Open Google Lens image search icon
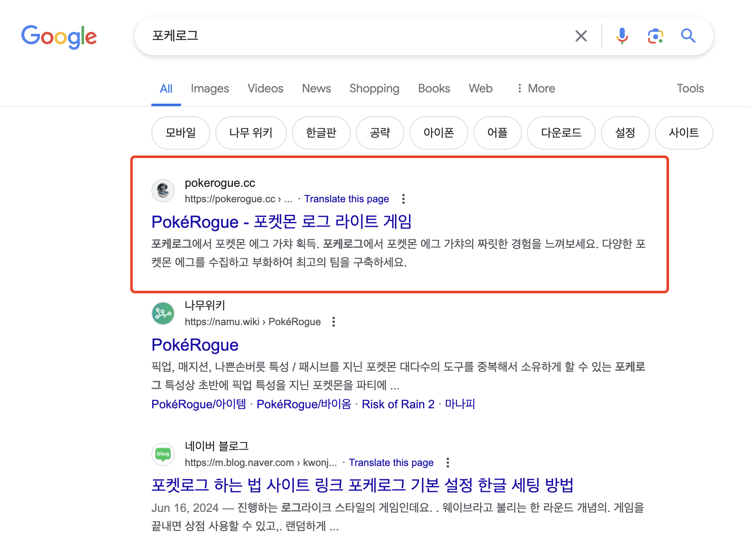The width and height of the screenshot is (751, 560). click(655, 36)
